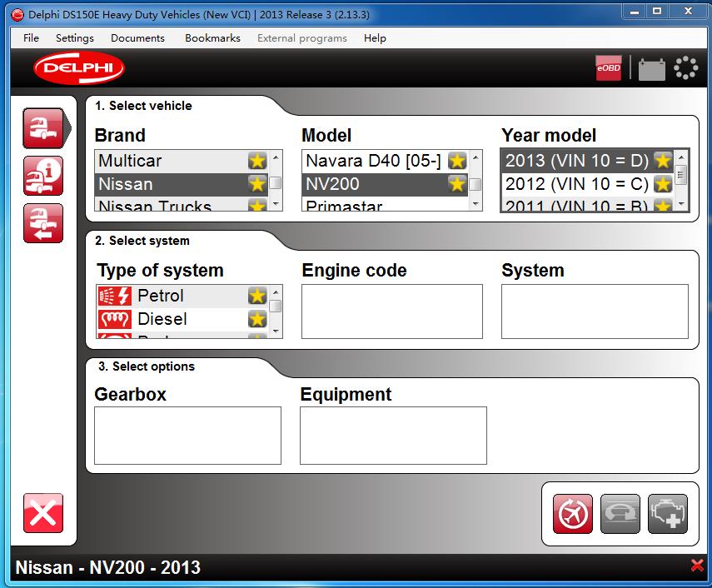Select Nissan Trucks in Brand list
Viewport: 712px width, 588px height.
(182, 204)
